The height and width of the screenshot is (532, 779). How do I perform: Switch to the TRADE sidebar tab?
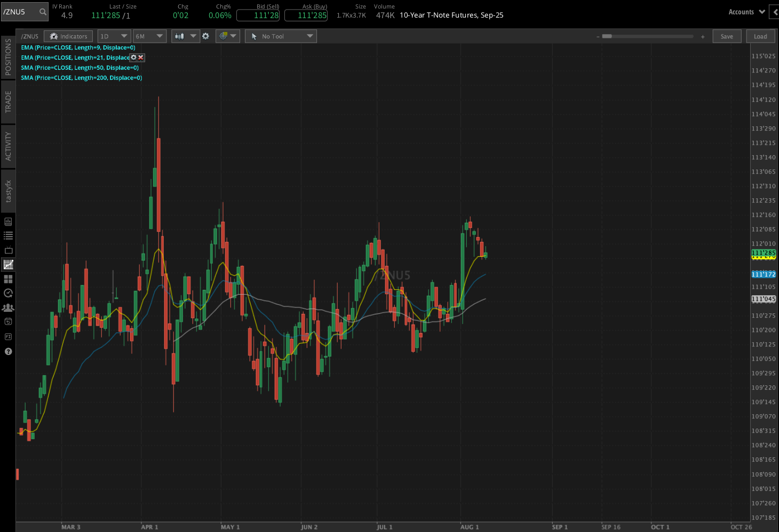pyautogui.click(x=8, y=101)
